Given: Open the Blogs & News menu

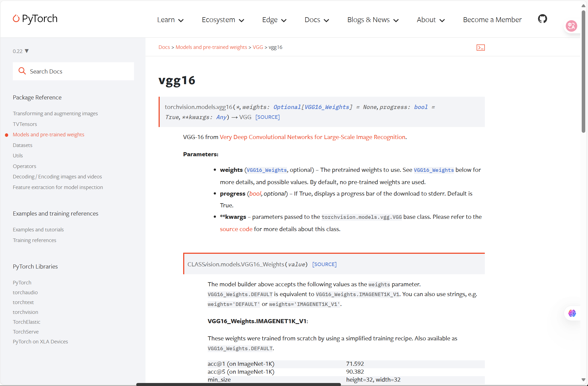Looking at the screenshot, I should pyautogui.click(x=373, y=20).
